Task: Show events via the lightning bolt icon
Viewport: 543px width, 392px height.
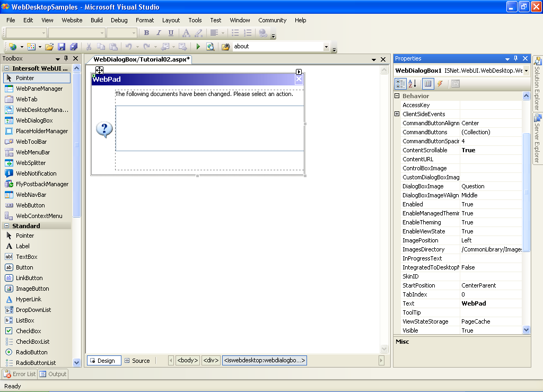Action: pos(440,84)
